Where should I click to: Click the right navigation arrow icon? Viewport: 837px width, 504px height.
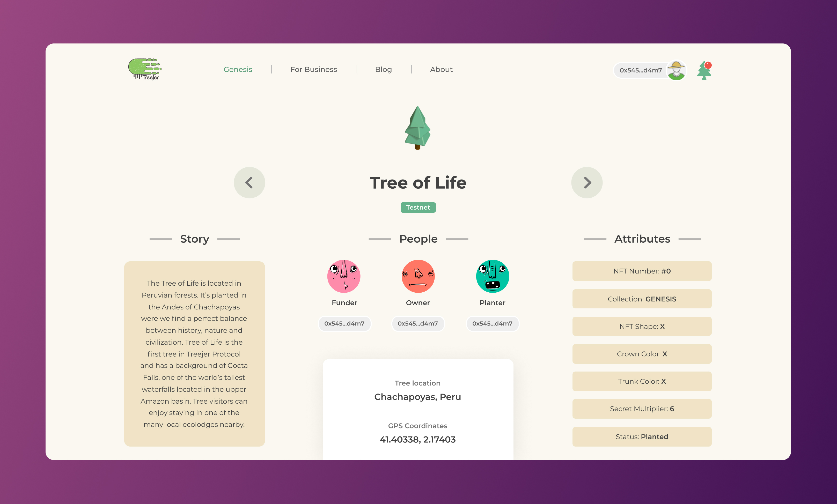click(587, 182)
